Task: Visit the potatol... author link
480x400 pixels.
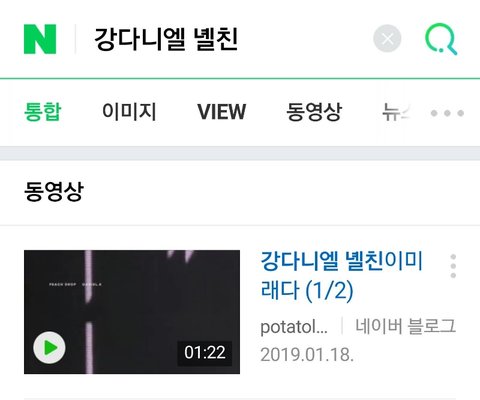Action: pos(294,327)
